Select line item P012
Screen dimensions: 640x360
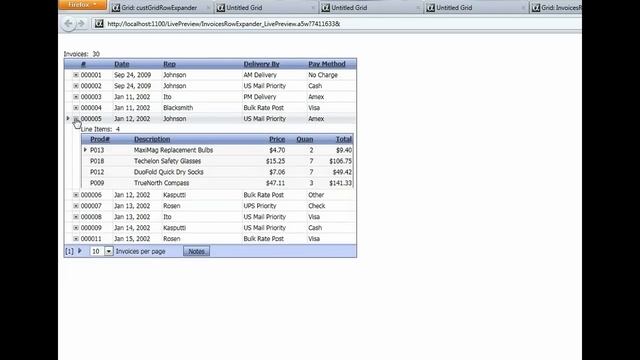pyautogui.click(x=97, y=172)
